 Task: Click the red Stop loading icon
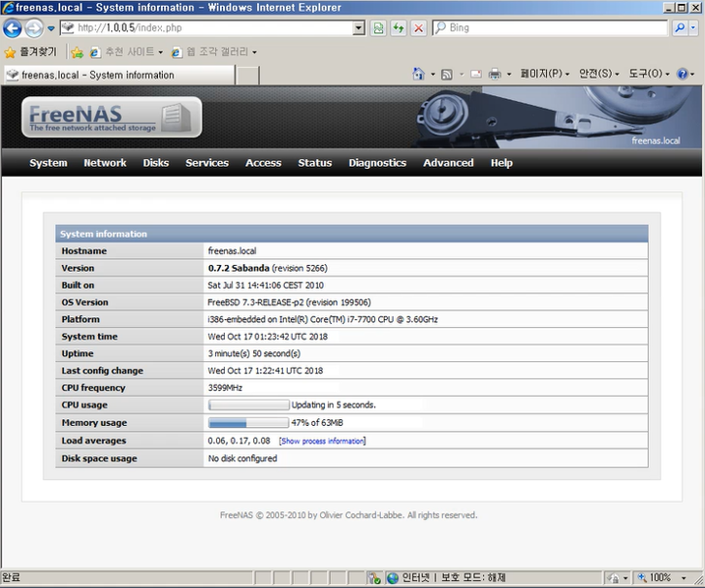coord(418,27)
